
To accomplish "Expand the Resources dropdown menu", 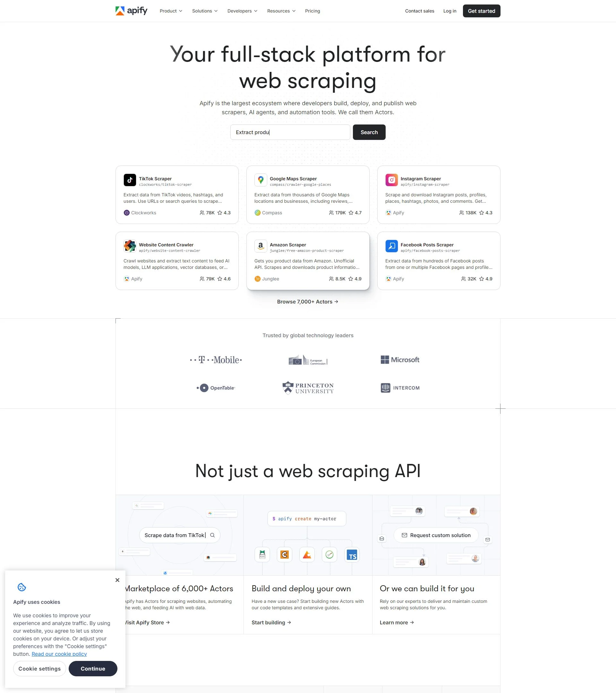I will pos(281,11).
